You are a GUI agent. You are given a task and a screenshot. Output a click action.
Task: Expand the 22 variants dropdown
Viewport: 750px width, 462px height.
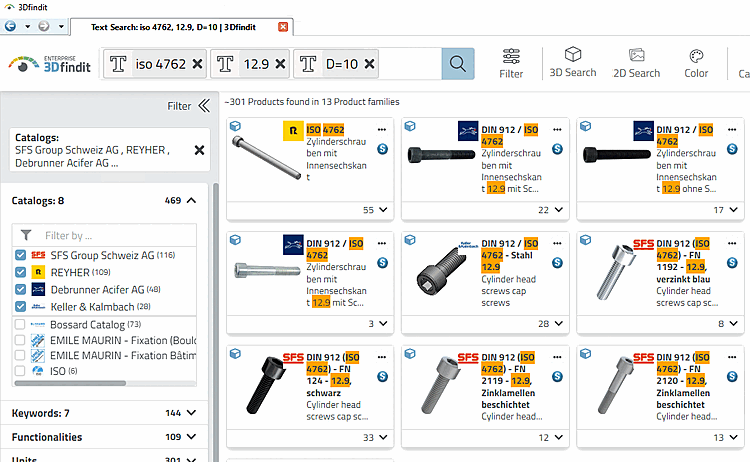tap(558, 210)
